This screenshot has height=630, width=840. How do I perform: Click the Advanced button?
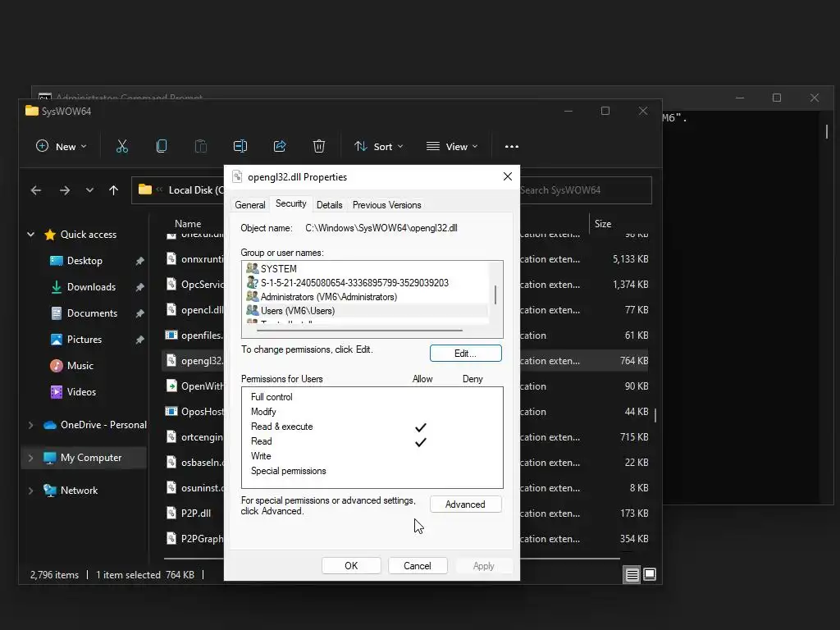coord(466,504)
